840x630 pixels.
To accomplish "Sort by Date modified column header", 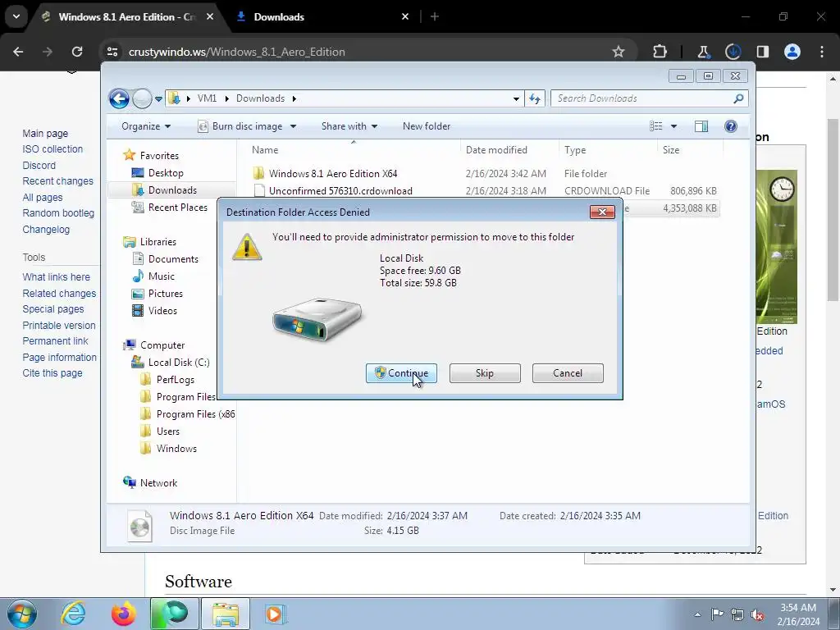I will [x=509, y=150].
